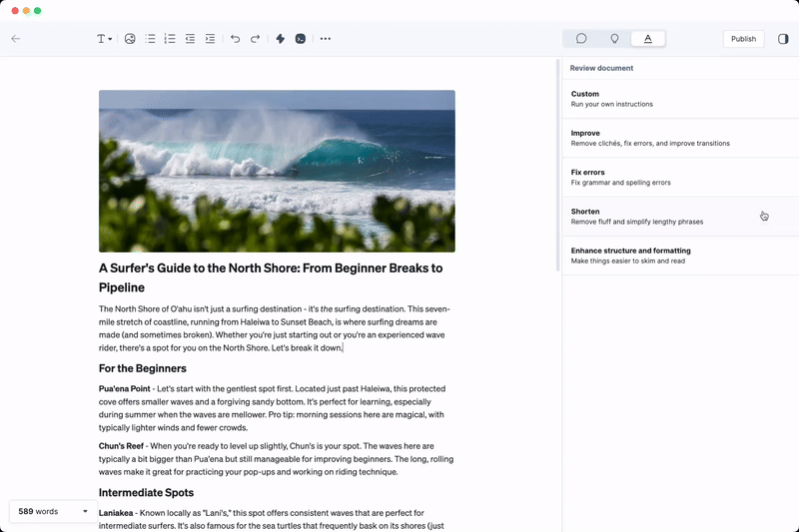Choose Shorten review option
Image resolution: width=799 pixels, height=532 pixels.
tap(680, 217)
